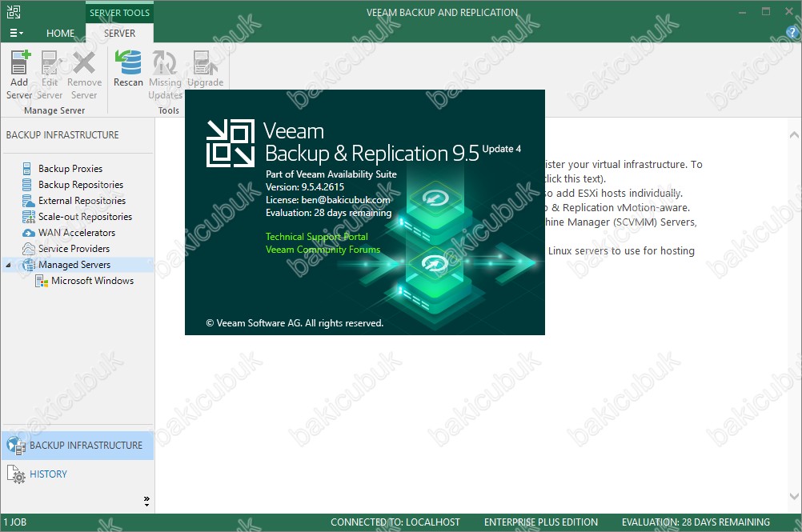
Task: Click the Rescan server icon
Action: click(128, 64)
